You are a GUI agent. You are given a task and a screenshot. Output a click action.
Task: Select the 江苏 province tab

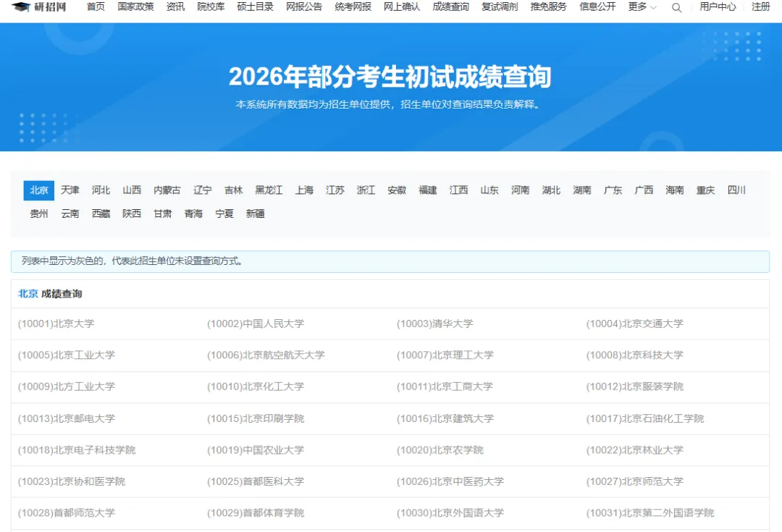click(335, 190)
